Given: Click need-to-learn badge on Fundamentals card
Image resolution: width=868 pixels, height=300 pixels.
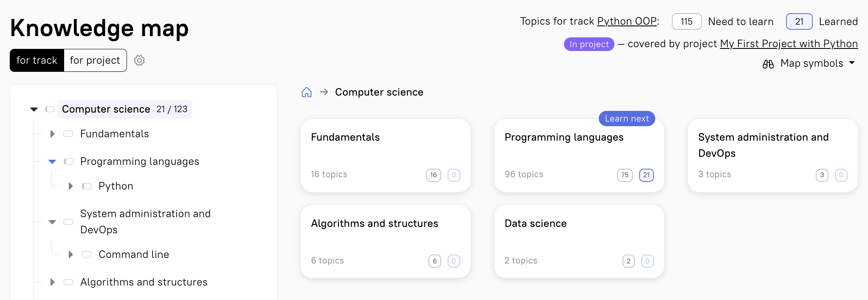Looking at the screenshot, I should point(433,175).
